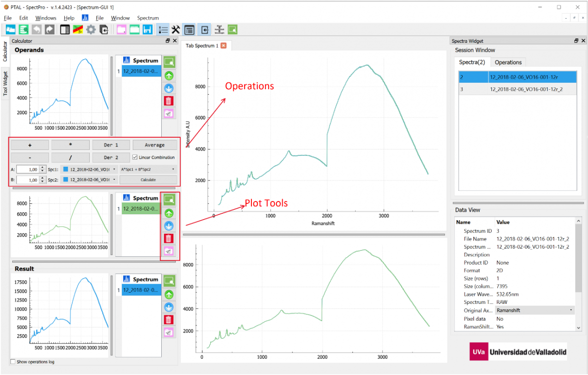The image size is (588, 375).
Task: Click the zoom plot icon beside the green operand
Action: coord(169,200)
